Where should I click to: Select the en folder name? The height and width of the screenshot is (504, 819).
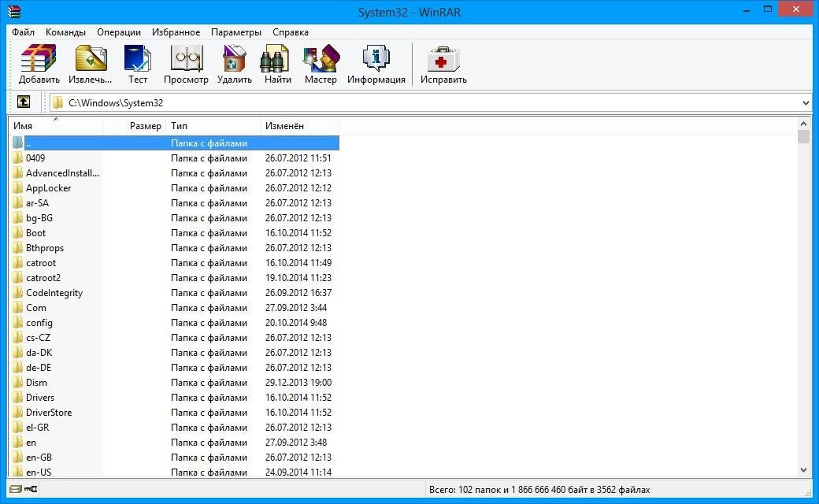tap(31, 443)
